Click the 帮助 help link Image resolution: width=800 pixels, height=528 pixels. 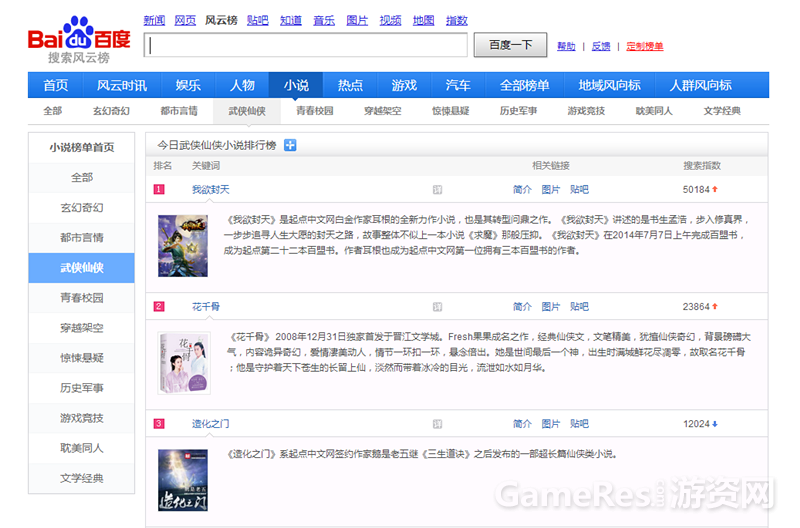(566, 46)
